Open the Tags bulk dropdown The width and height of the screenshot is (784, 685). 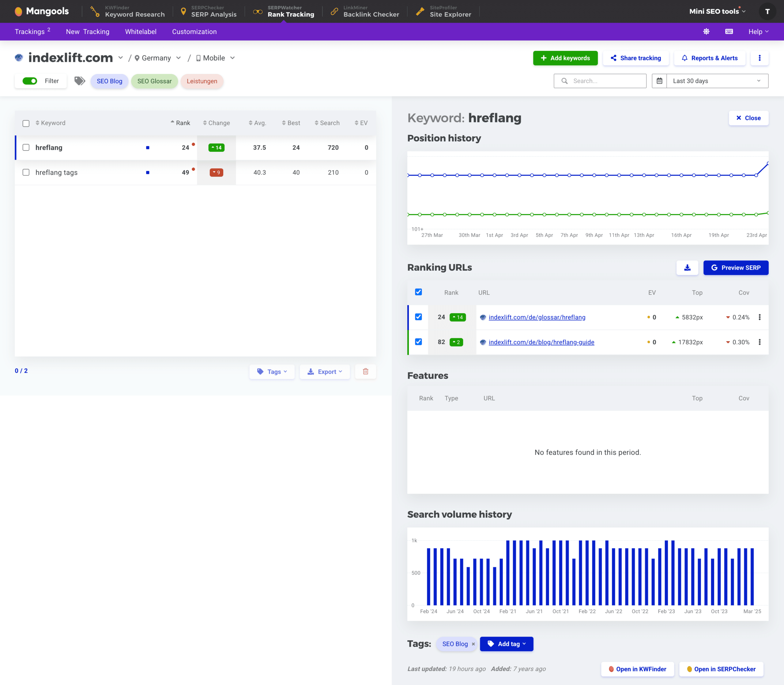tap(272, 372)
